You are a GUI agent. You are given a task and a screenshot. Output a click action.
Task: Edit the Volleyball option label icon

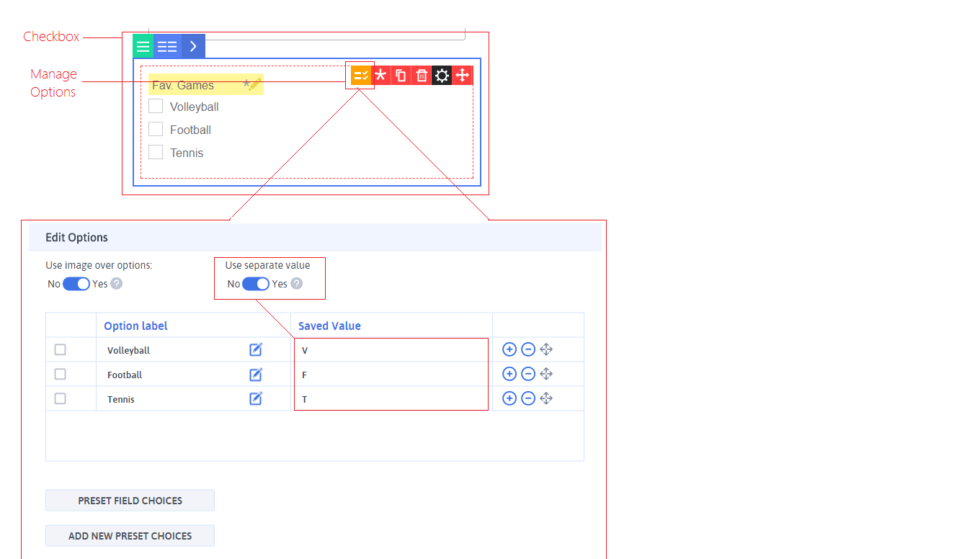coord(256,350)
